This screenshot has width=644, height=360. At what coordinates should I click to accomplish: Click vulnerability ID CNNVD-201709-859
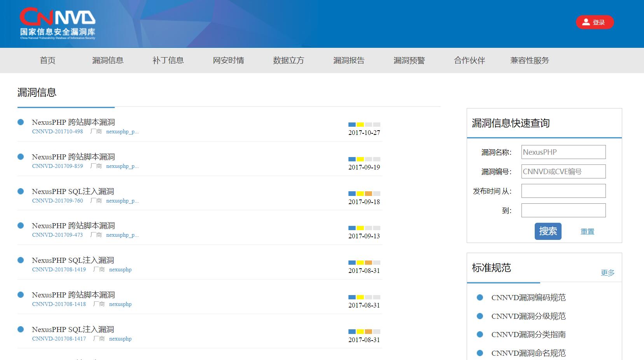click(58, 166)
